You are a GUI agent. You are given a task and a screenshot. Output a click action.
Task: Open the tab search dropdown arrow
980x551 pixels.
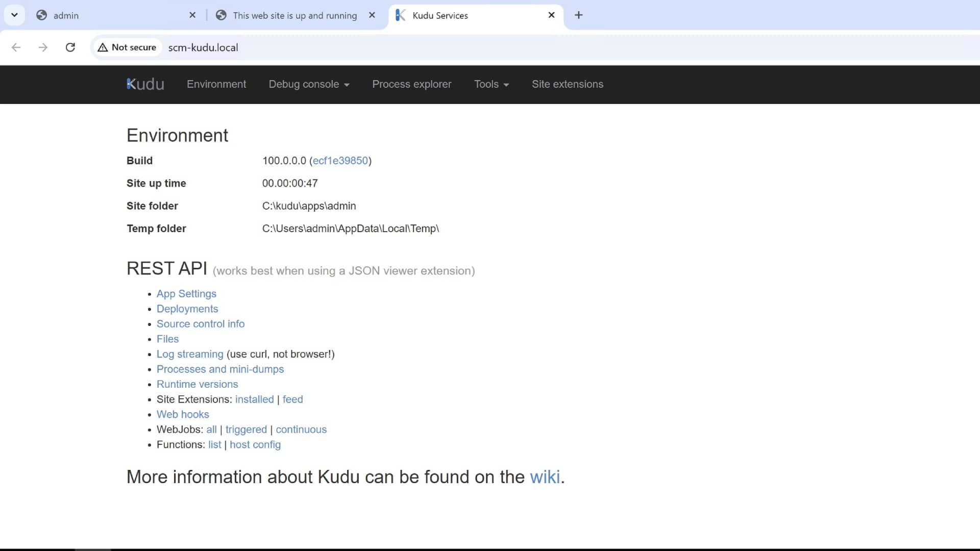click(x=14, y=15)
